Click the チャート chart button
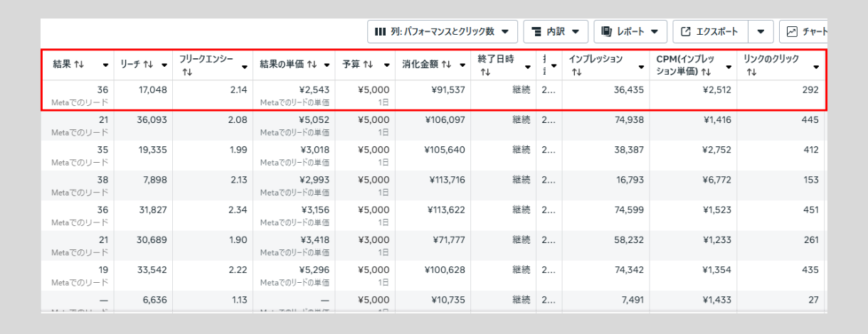 coord(806,31)
